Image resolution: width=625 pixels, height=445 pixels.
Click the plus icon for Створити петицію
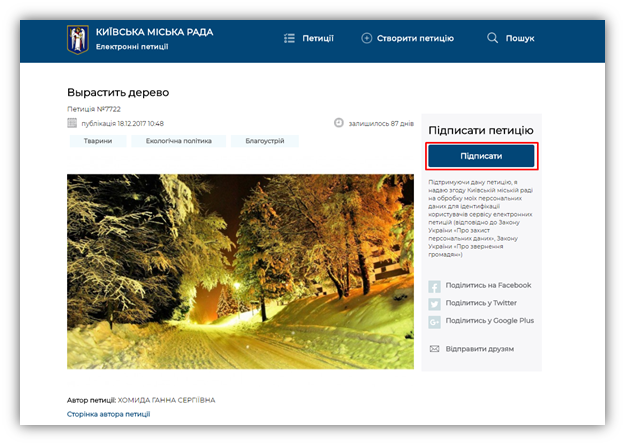pos(366,38)
